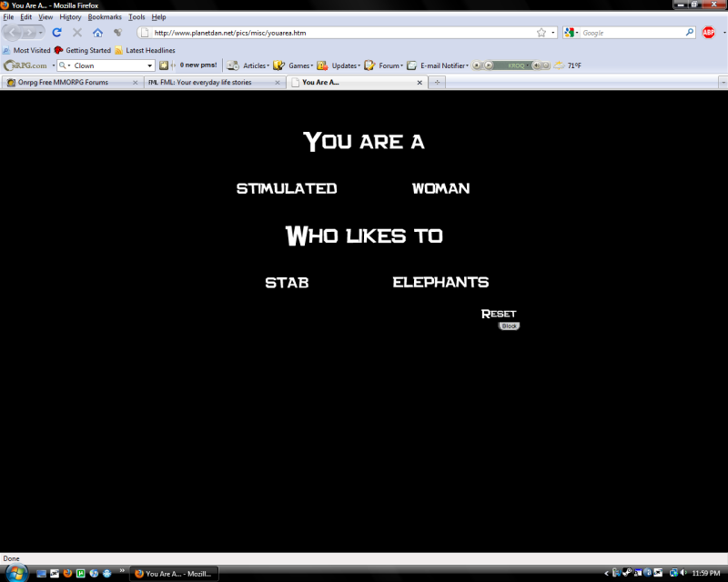Open the Articles dropdown in ONRPG toolbar

tap(256, 65)
